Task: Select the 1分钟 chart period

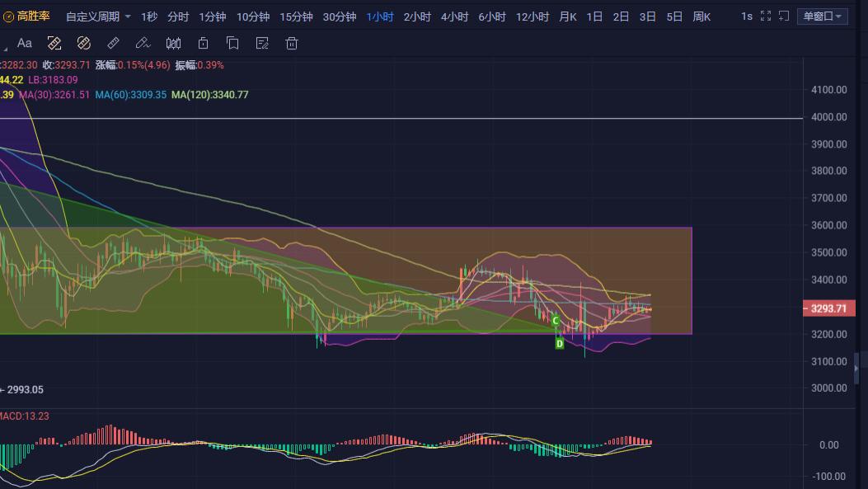Action: coord(213,16)
